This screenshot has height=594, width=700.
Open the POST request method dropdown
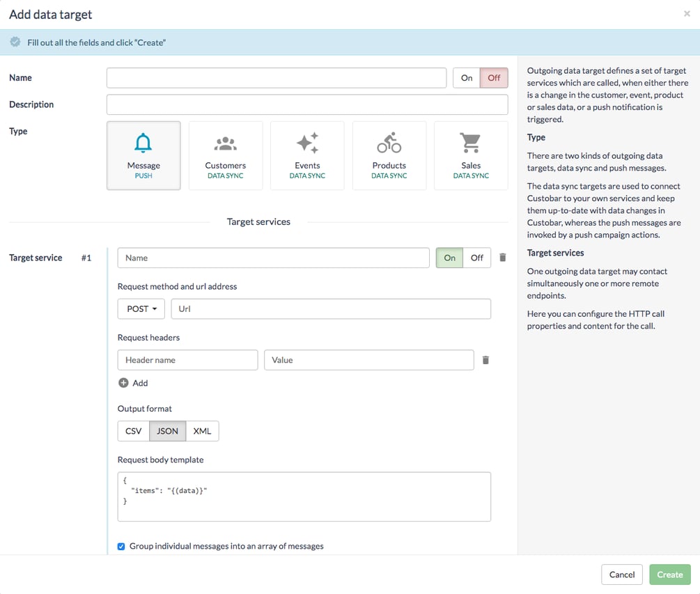click(141, 308)
